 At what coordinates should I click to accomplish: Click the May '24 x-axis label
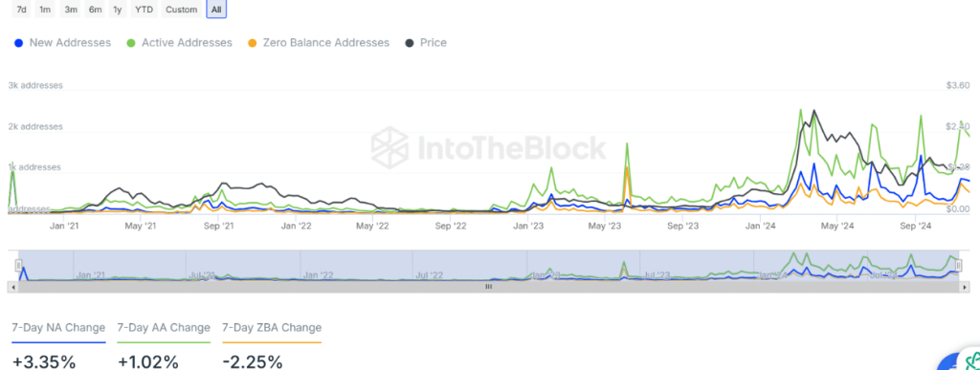838,227
